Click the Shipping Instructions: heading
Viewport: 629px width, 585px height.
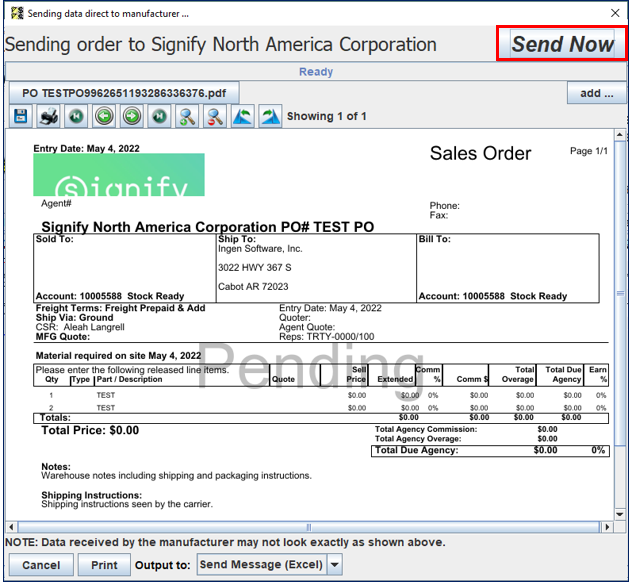(x=91, y=495)
